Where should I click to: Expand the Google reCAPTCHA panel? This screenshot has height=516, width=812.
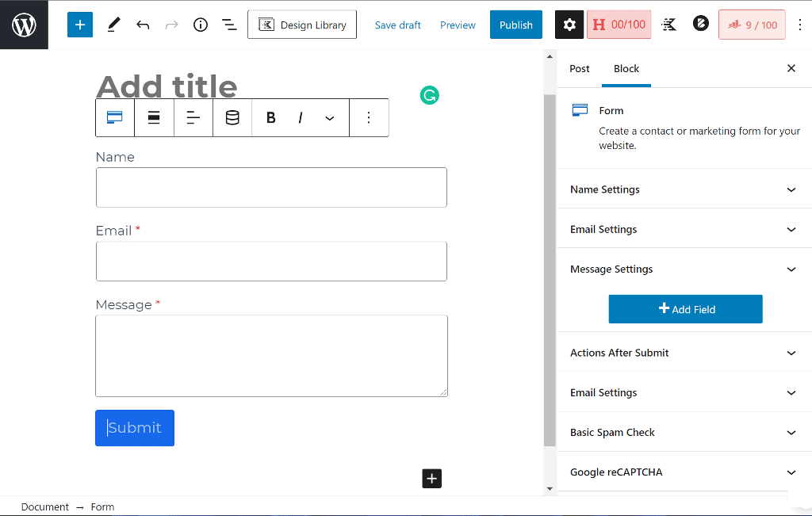click(x=684, y=472)
